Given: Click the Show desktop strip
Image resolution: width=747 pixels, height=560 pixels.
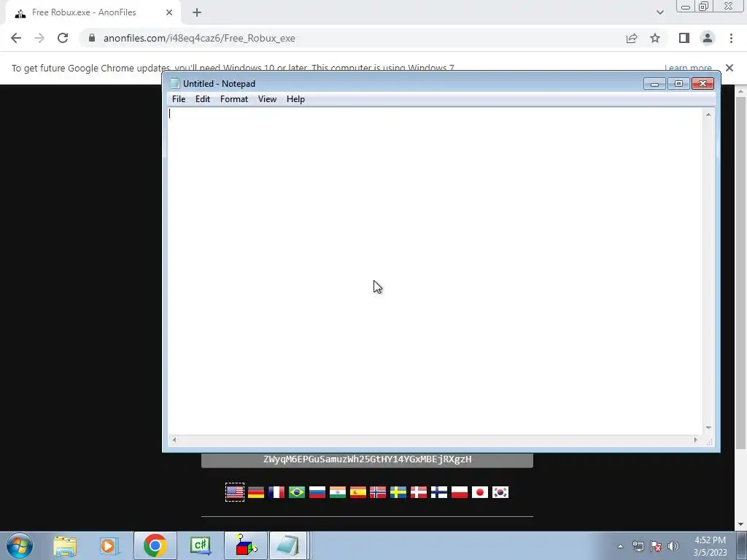Looking at the screenshot, I should 742,545.
